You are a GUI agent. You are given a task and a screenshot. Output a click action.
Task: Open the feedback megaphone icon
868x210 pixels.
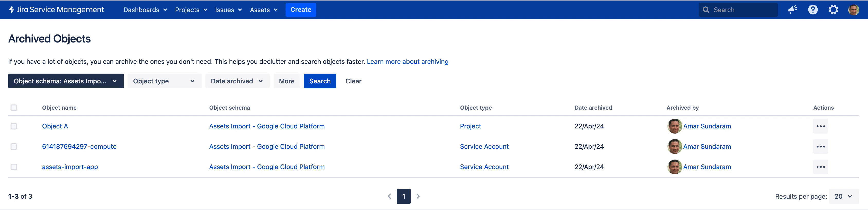(792, 10)
